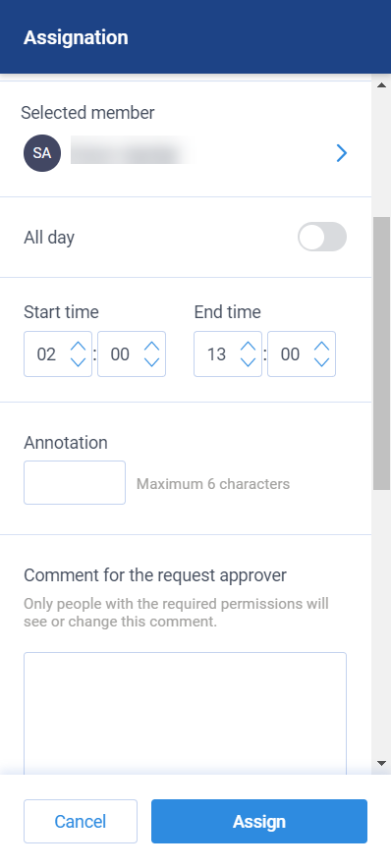Increase the end time minutes

tap(322, 347)
